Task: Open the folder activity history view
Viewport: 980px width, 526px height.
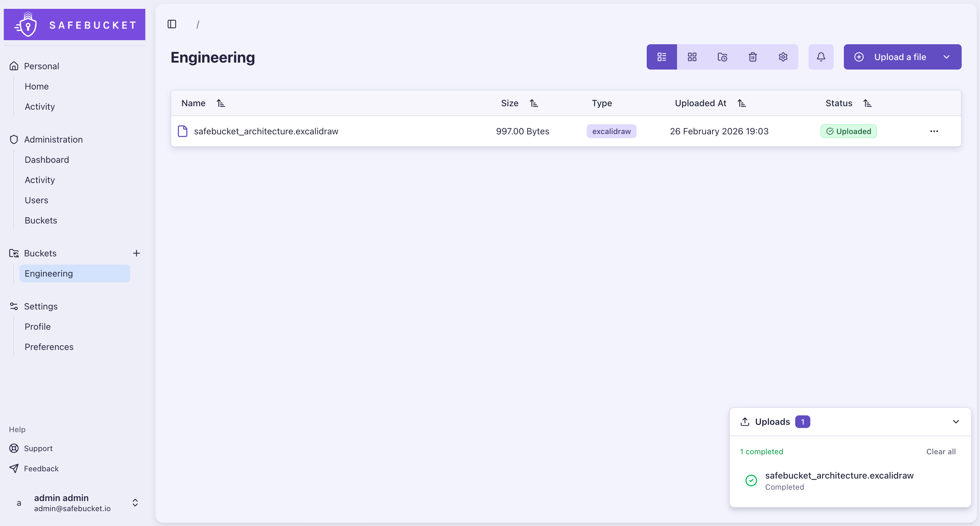Action: 722,57
